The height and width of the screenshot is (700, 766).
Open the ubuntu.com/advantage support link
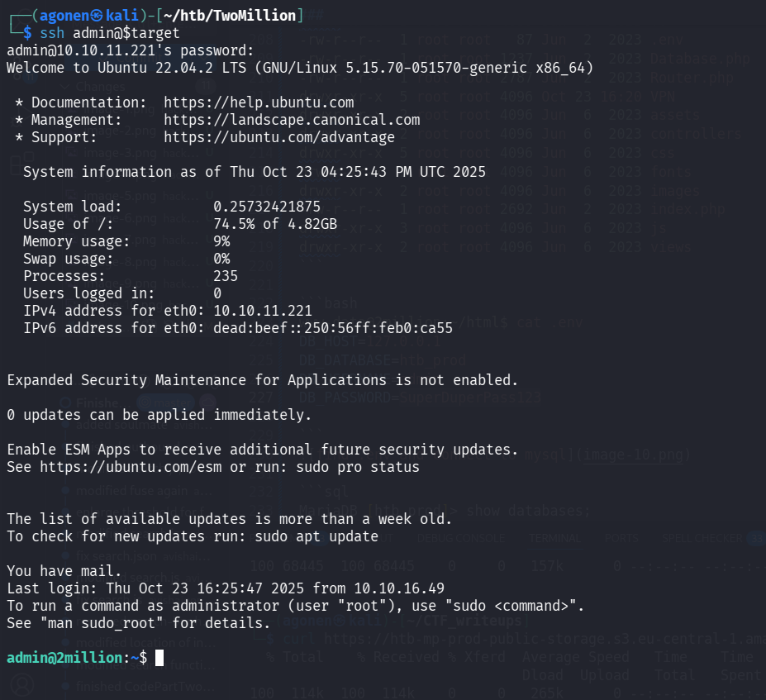pos(279,137)
